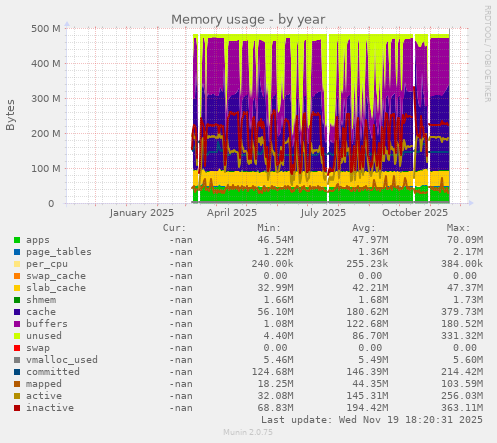Click the '500 M' y-axis tick label
Viewport: 497px width, 443px height.
click(x=46, y=29)
